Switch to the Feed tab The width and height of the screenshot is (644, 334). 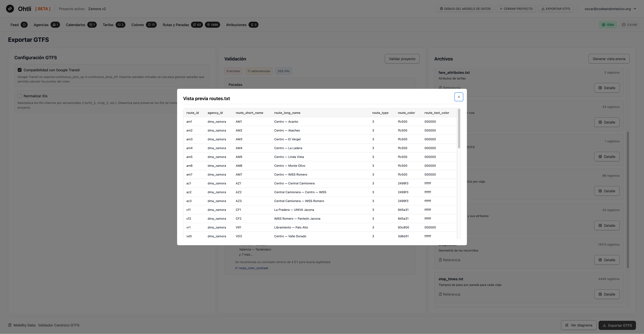click(19, 25)
